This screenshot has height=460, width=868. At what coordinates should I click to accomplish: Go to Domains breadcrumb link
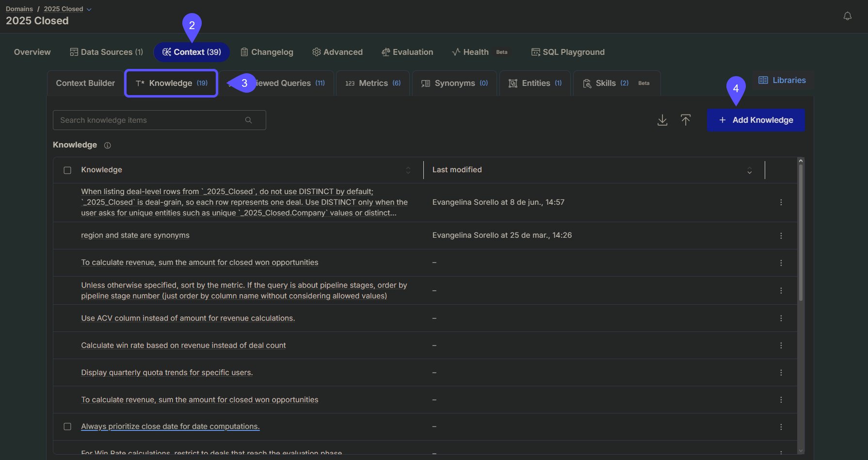19,9
